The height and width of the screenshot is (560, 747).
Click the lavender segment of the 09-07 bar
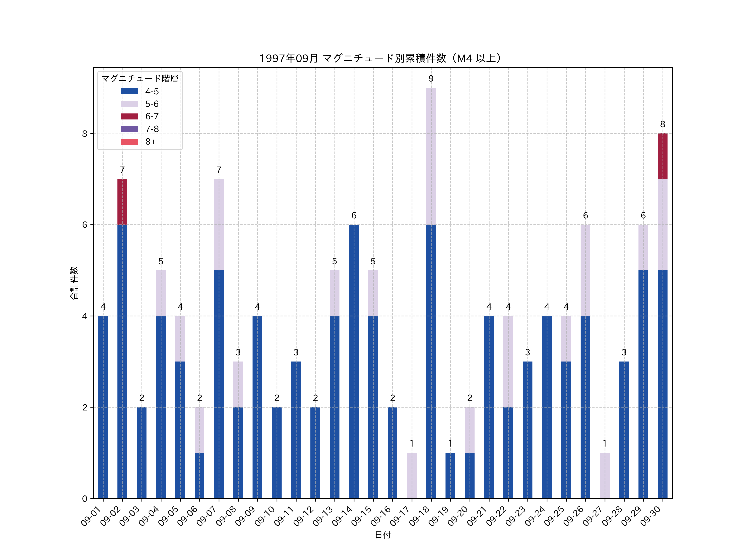(219, 224)
